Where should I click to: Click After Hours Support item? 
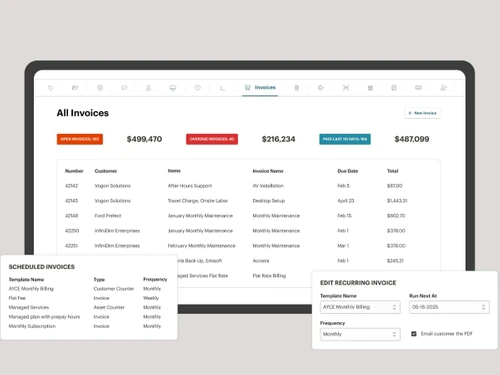[190, 186]
